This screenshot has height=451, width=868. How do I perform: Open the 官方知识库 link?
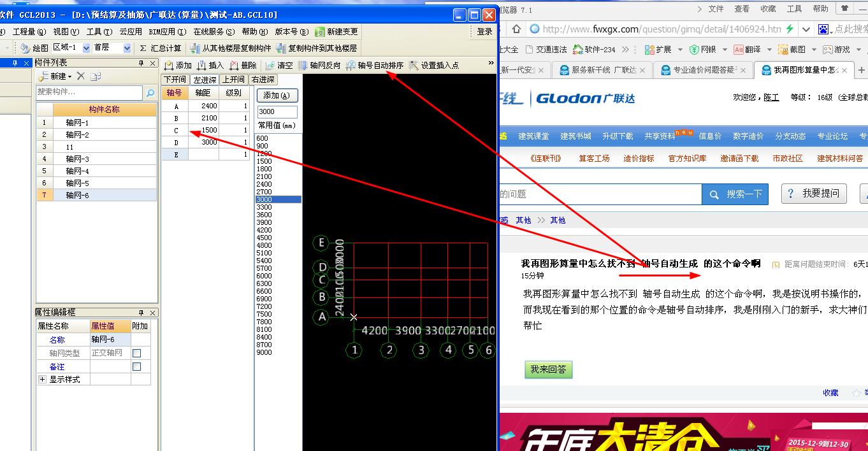pos(687,159)
